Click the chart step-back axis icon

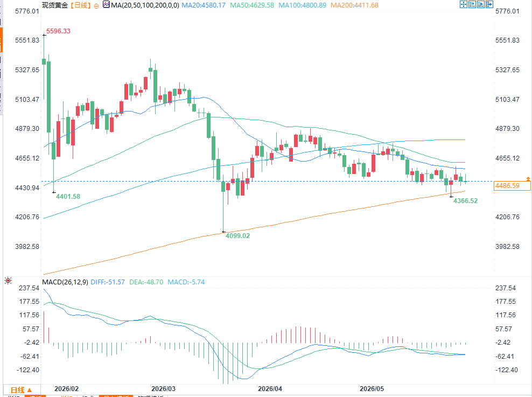point(472,4)
